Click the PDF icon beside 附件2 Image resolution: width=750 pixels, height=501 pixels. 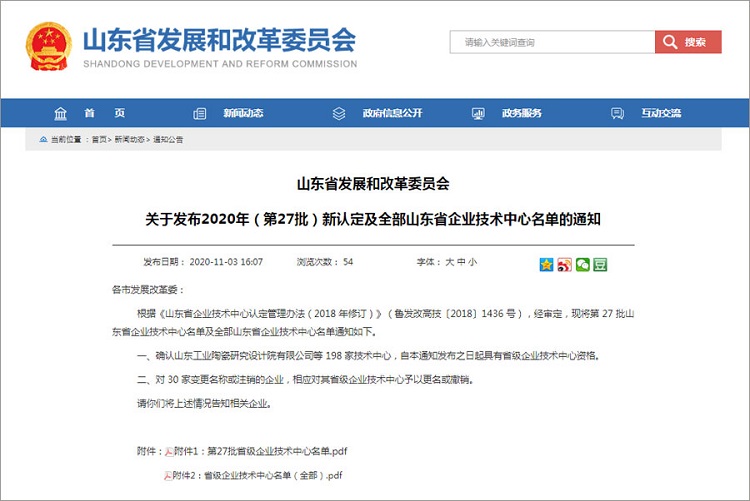(x=166, y=474)
